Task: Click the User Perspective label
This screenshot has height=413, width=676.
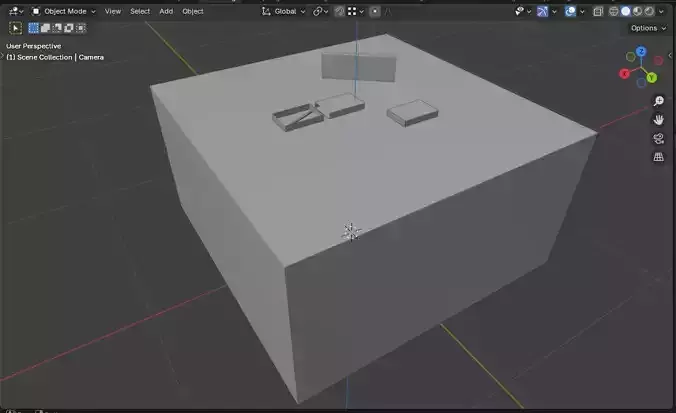Action: click(34, 46)
